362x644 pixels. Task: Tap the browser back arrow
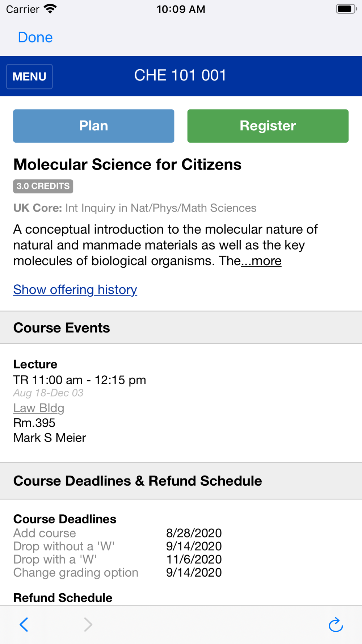coord(24,624)
